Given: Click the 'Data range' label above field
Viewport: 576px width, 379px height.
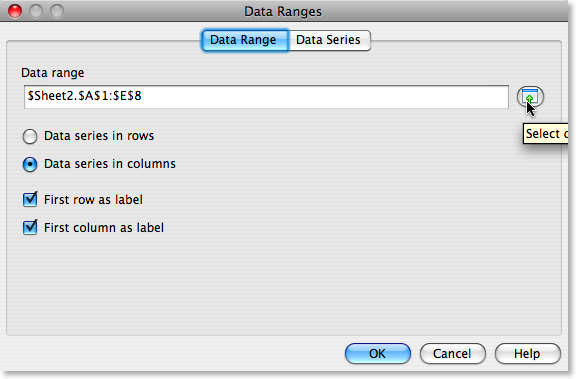Looking at the screenshot, I should pyautogui.click(x=53, y=73).
